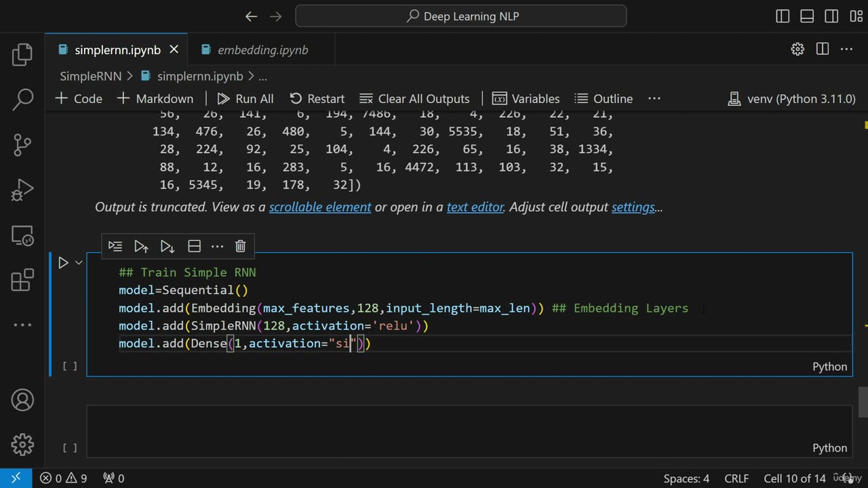Viewport: 868px width, 488px height.
Task: Toggle panel layout icon
Action: (x=807, y=16)
